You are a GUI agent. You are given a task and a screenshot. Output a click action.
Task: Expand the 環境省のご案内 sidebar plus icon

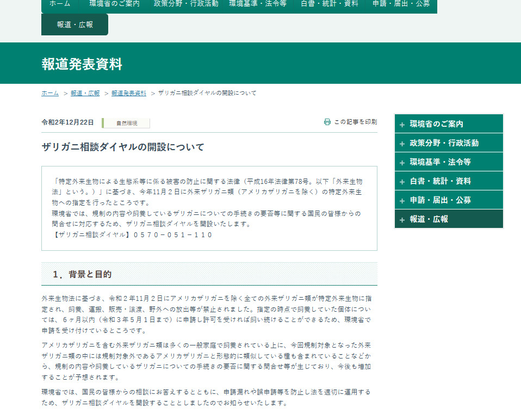(x=402, y=125)
